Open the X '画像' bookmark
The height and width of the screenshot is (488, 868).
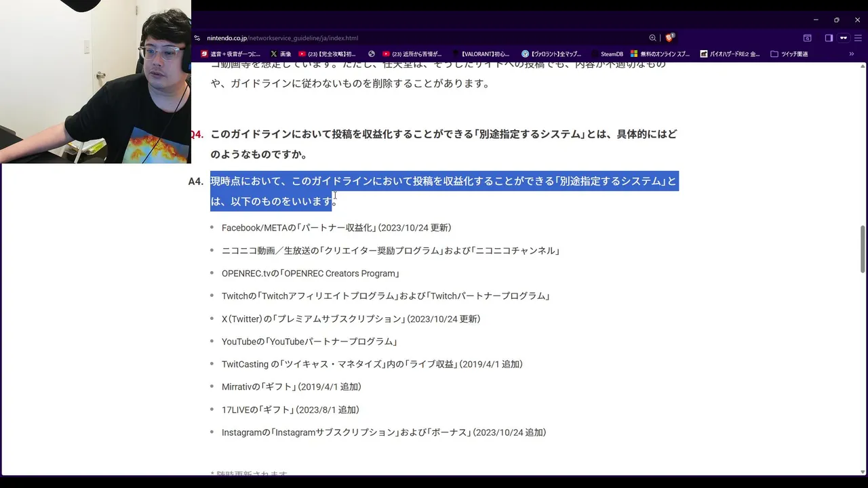pyautogui.click(x=281, y=54)
